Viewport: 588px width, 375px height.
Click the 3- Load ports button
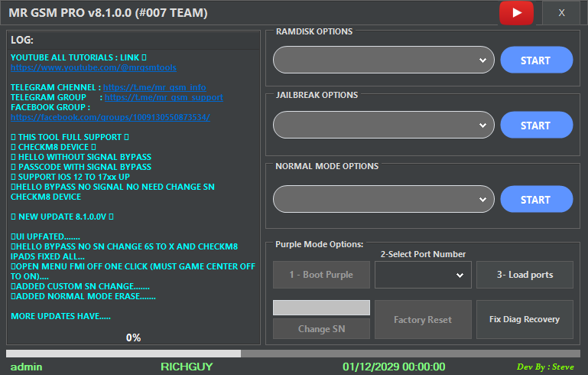525,275
